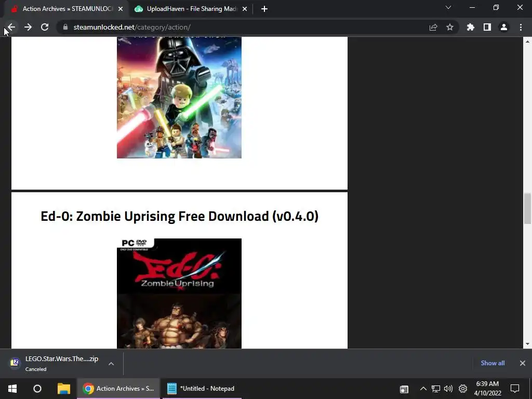Open the news widget tray icon
This screenshot has width=532, height=399.
click(x=404, y=389)
